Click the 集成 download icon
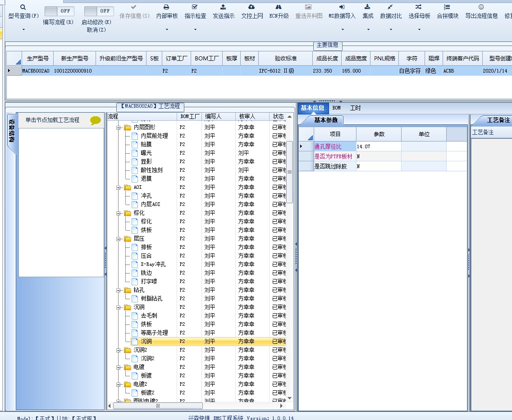Image resolution: width=512 pixels, height=420 pixels. (x=367, y=7)
